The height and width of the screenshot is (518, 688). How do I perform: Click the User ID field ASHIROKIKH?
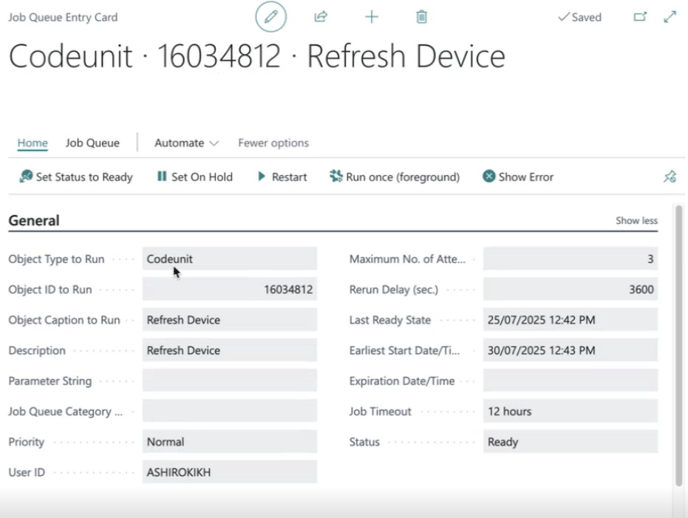(229, 472)
